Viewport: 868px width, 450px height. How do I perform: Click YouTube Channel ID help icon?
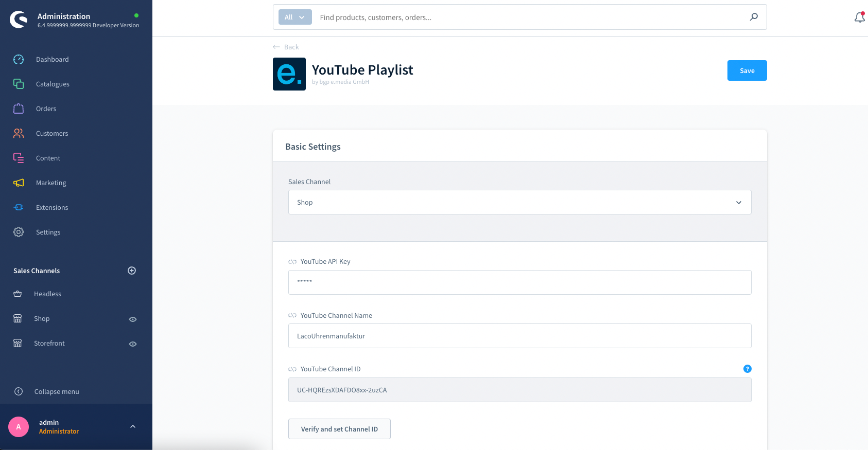(748, 369)
